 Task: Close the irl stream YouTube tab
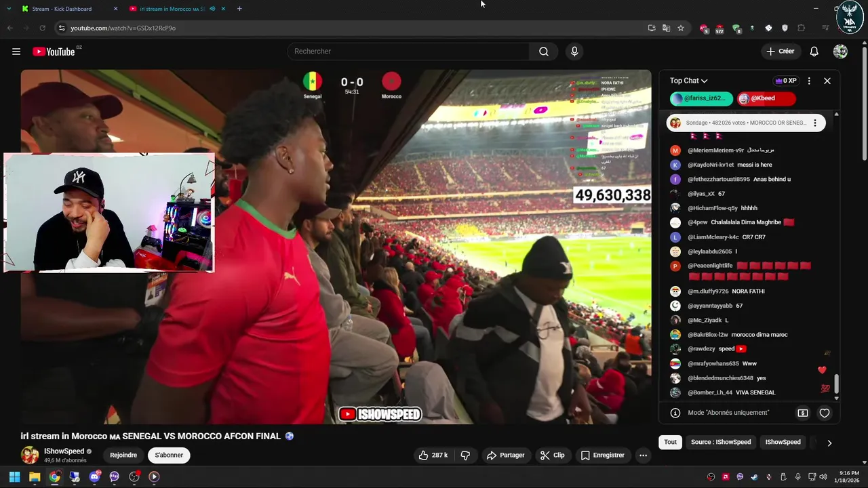223,9
